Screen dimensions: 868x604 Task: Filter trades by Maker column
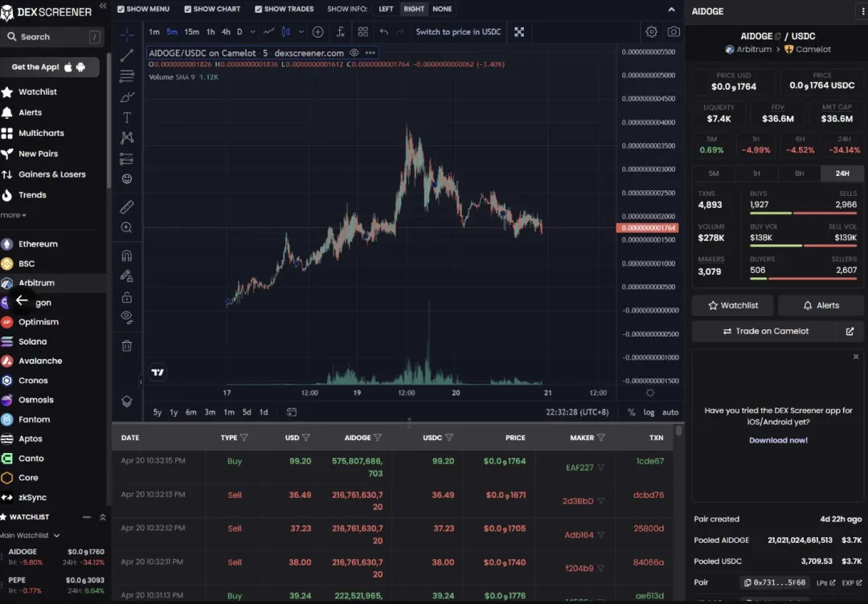pyautogui.click(x=601, y=438)
